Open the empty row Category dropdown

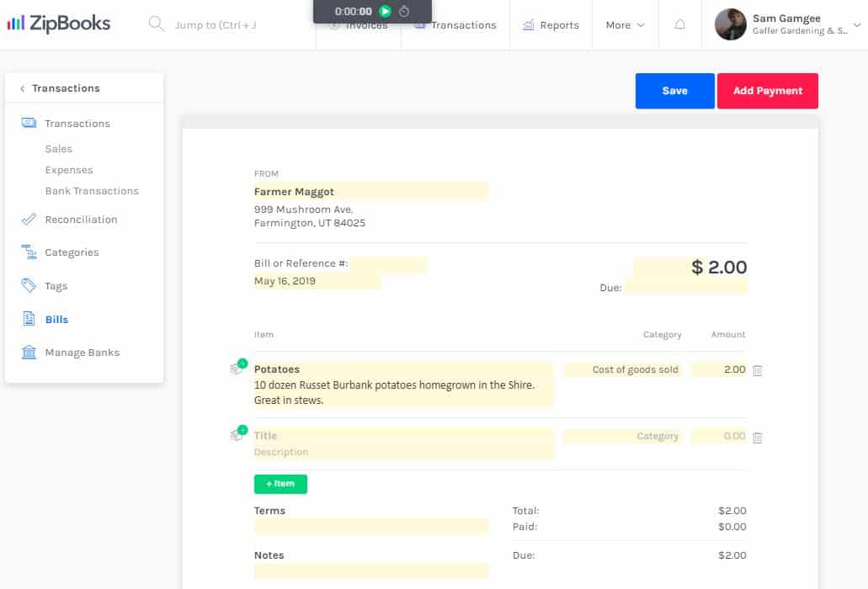click(x=623, y=436)
